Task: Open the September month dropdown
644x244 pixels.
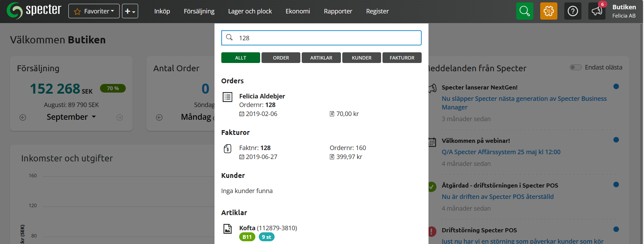Action: click(71, 117)
